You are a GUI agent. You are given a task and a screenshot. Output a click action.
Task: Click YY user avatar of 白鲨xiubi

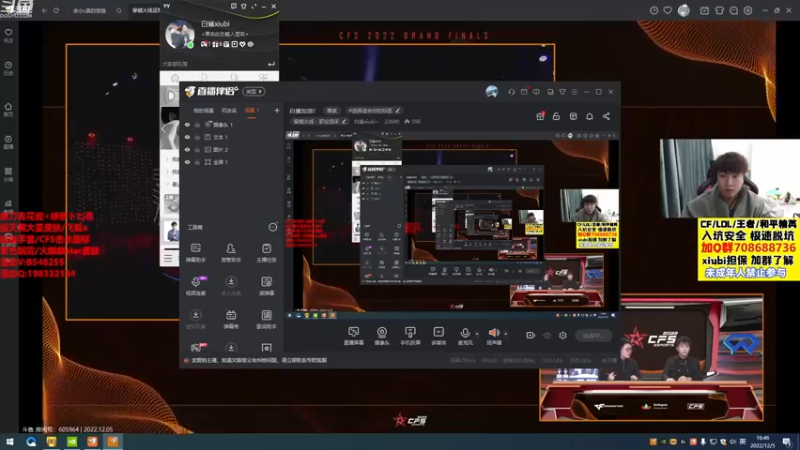point(180,35)
